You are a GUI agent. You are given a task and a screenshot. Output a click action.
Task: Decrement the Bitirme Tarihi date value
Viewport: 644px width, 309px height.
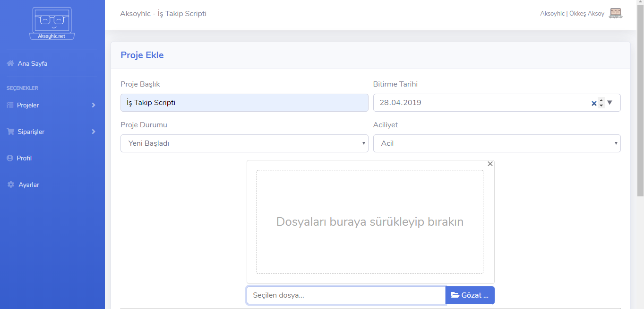(x=601, y=106)
